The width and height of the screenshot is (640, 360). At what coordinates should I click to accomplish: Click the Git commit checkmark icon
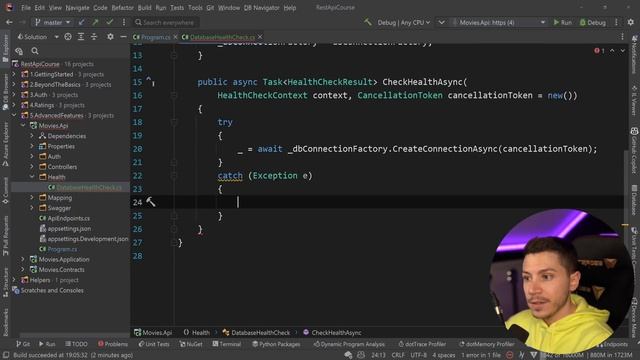[109, 22]
